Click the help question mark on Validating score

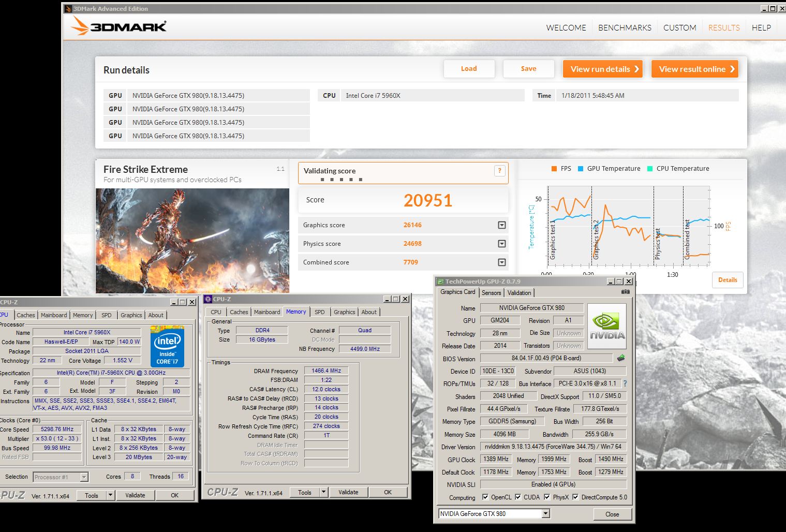(x=499, y=171)
